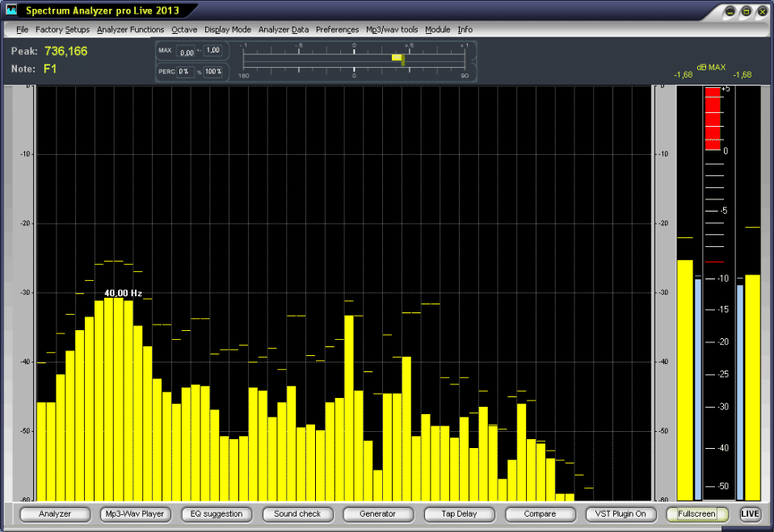Viewport: 774px width, 532px height.
Task: Open the Mp3/wav tools menu
Action: pyautogui.click(x=393, y=30)
